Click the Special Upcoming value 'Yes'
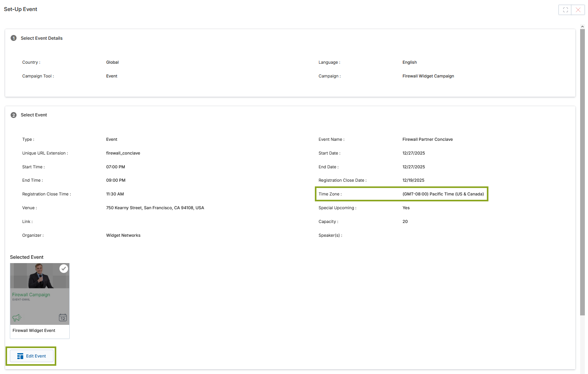Screen dimensions: 588x374 (x=406, y=208)
